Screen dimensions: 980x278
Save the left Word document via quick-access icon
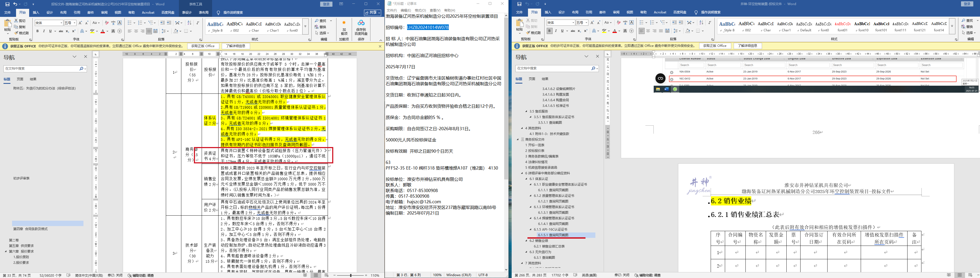point(7,4)
